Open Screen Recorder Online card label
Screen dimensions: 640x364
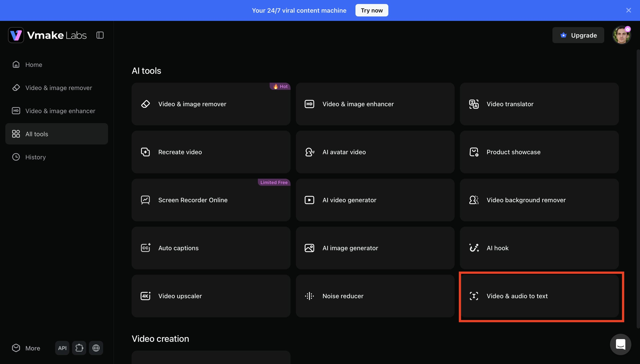193,200
